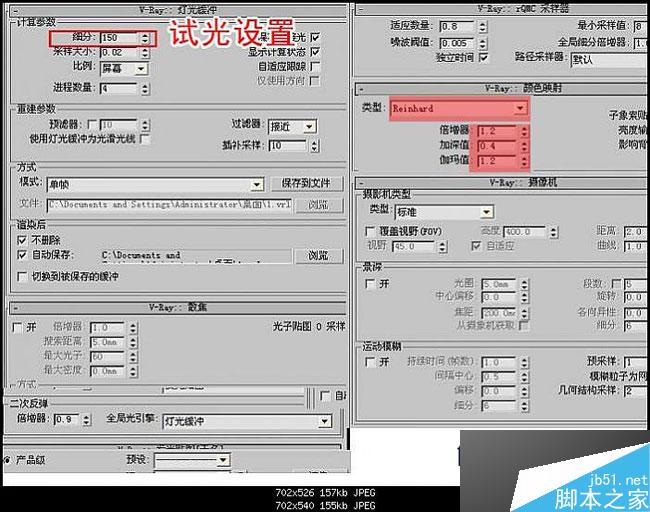The width and height of the screenshot is (650, 512).
Task: Click the 视野 field showing 45.0
Action: click(414, 247)
